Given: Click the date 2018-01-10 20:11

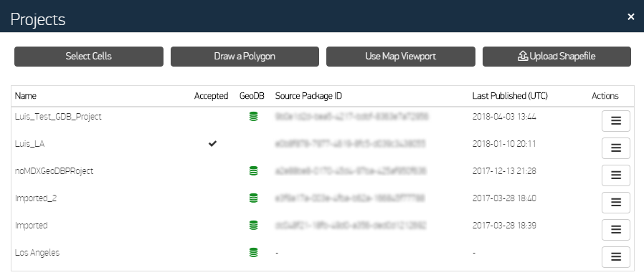Looking at the screenshot, I should [x=504, y=144].
